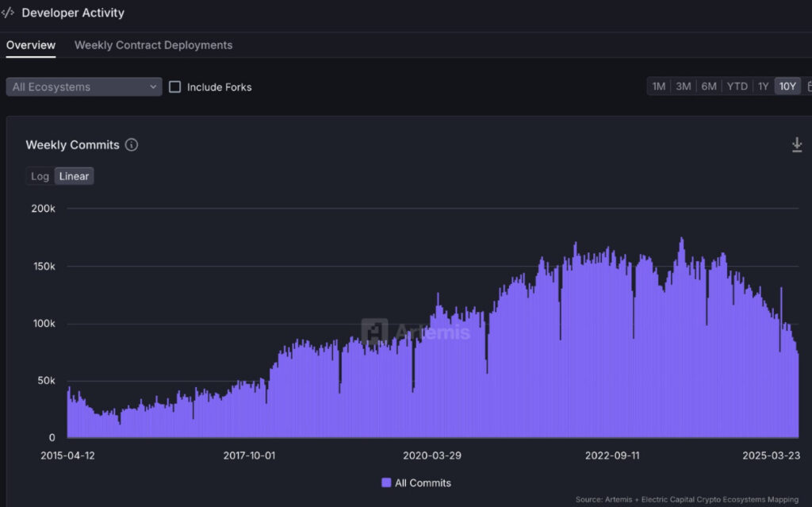Viewport: 812px width, 507px height.
Task: Click the 2022-09-11 axis date label
Action: coord(612,455)
